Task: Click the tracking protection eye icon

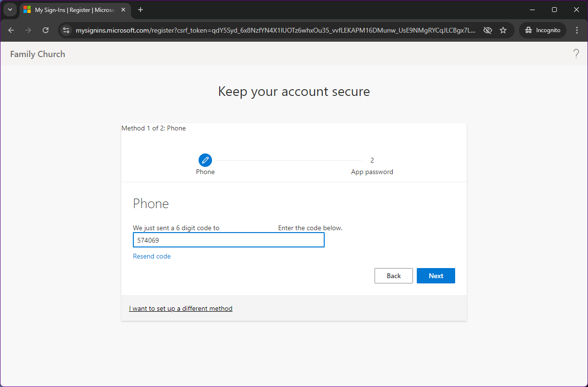Action: 488,30
